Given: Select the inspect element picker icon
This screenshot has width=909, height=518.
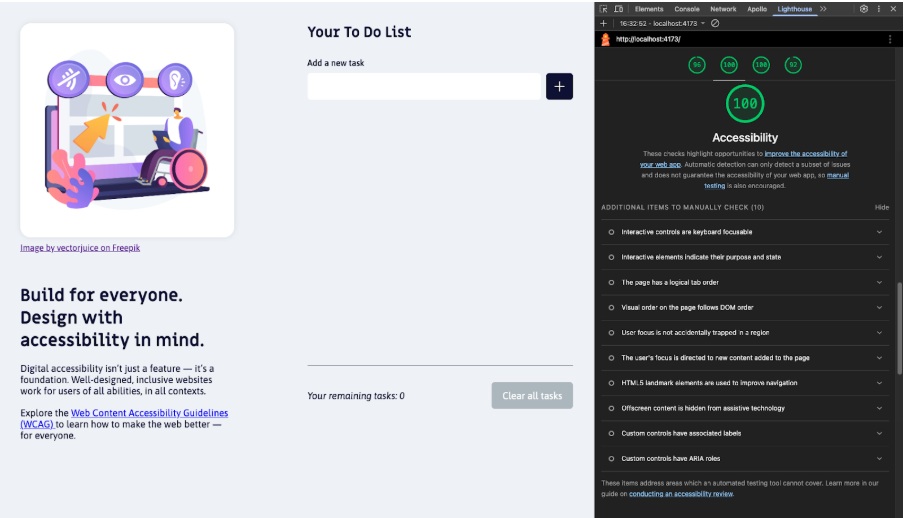Looking at the screenshot, I should (604, 9).
